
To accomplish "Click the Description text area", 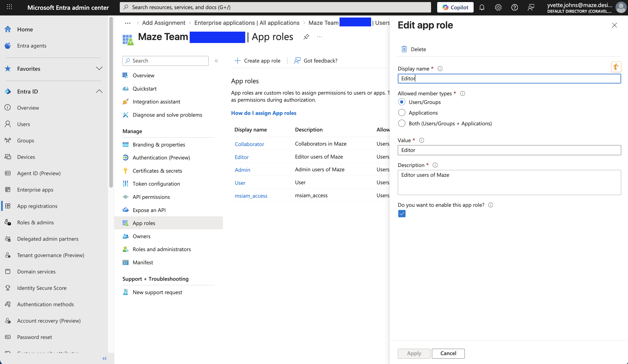I will click(509, 182).
